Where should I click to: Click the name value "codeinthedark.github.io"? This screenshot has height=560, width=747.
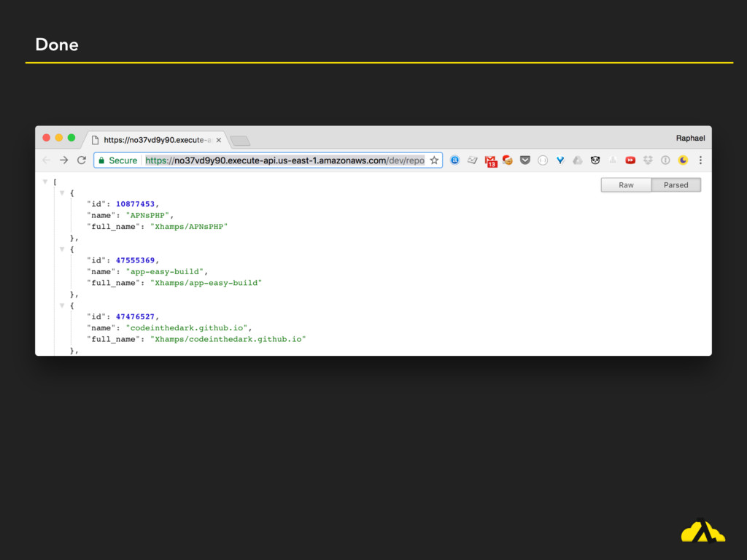pyautogui.click(x=187, y=327)
